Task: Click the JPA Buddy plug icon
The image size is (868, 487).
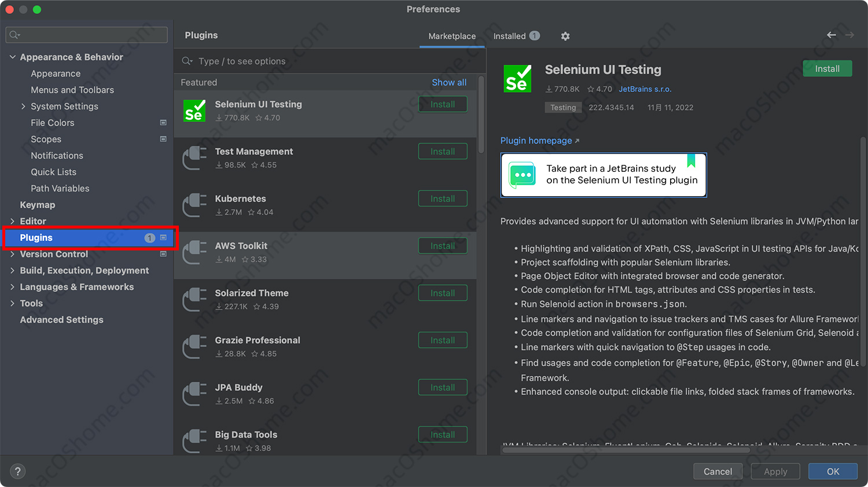Action: click(x=194, y=394)
